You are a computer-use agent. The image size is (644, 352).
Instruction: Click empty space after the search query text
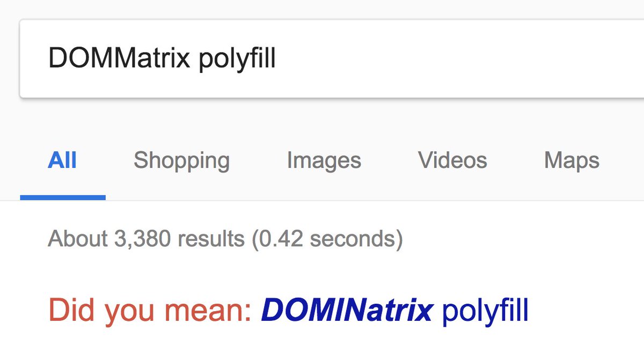click(456, 59)
